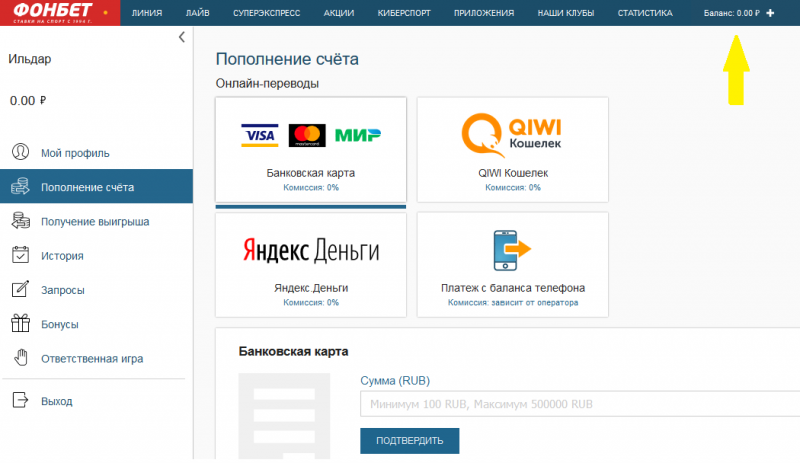Click the Сумма (RUB) label

395,380
